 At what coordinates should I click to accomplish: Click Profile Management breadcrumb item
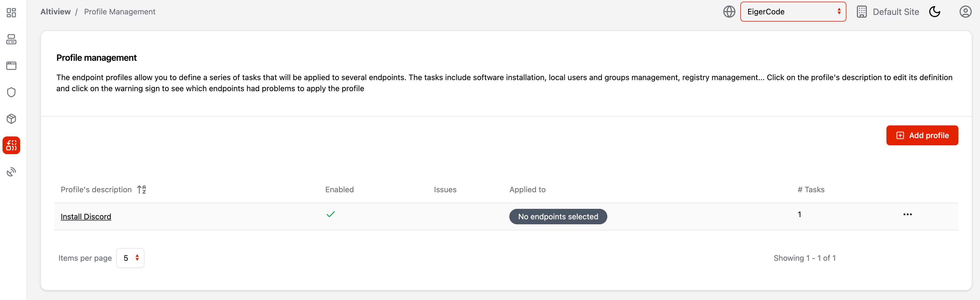(x=120, y=12)
